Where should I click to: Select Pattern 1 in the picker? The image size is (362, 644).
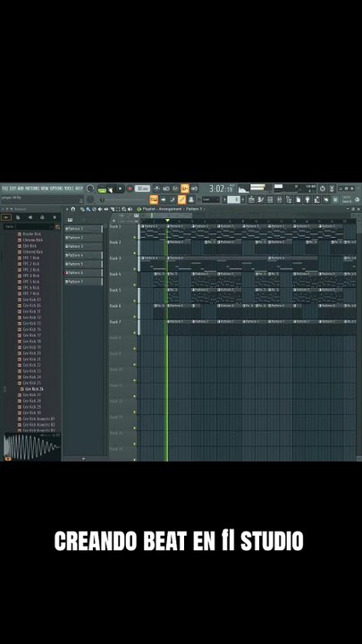84,229
